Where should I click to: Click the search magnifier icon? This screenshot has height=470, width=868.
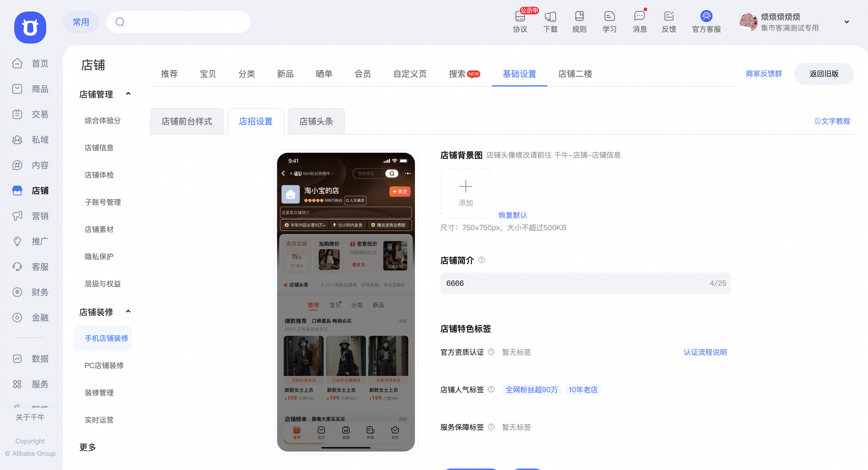tap(120, 22)
